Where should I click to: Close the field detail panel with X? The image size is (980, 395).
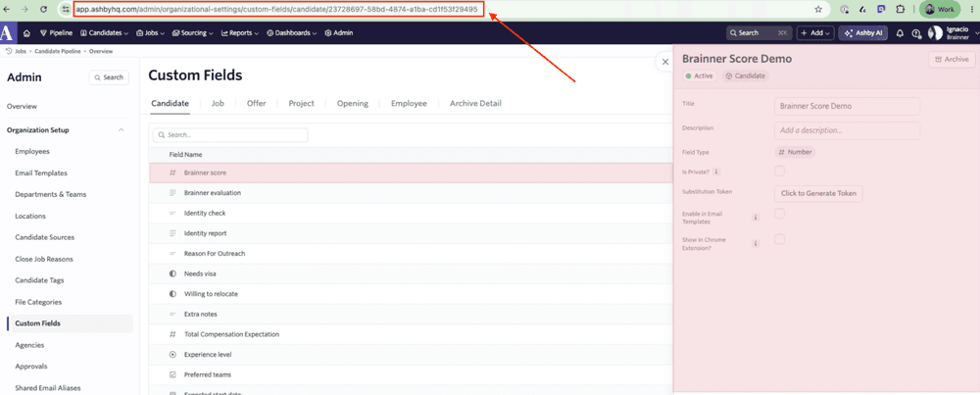click(x=665, y=62)
